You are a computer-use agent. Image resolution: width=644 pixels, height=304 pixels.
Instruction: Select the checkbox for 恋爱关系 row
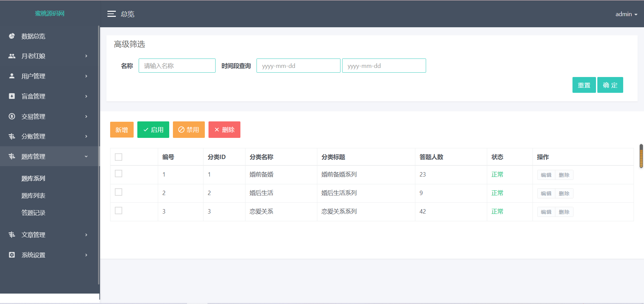119,211
